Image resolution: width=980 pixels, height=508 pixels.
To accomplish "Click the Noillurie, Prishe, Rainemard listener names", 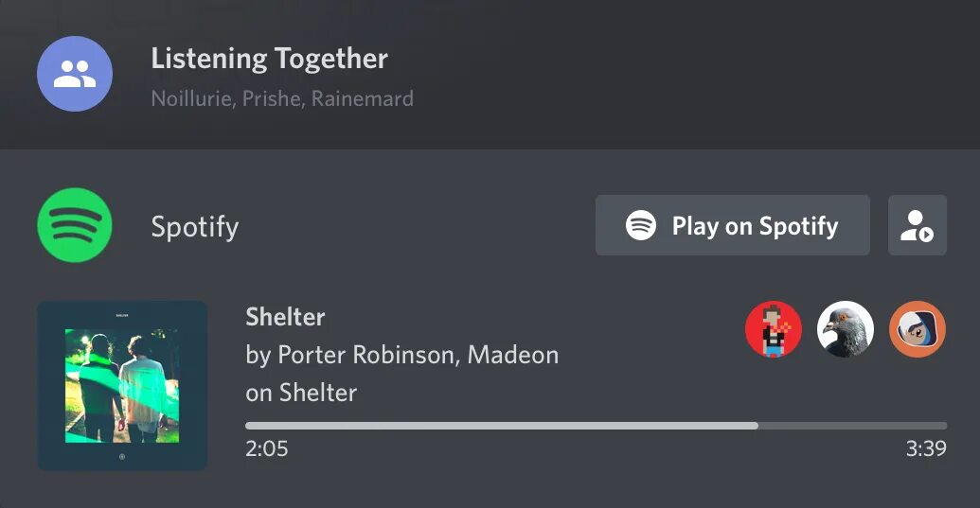I will [282, 98].
